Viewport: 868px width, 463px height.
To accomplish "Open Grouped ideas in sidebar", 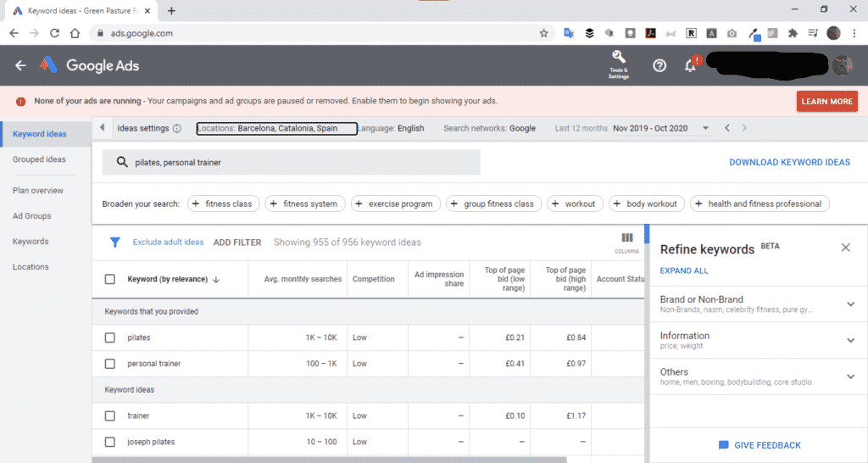I will 39,159.
